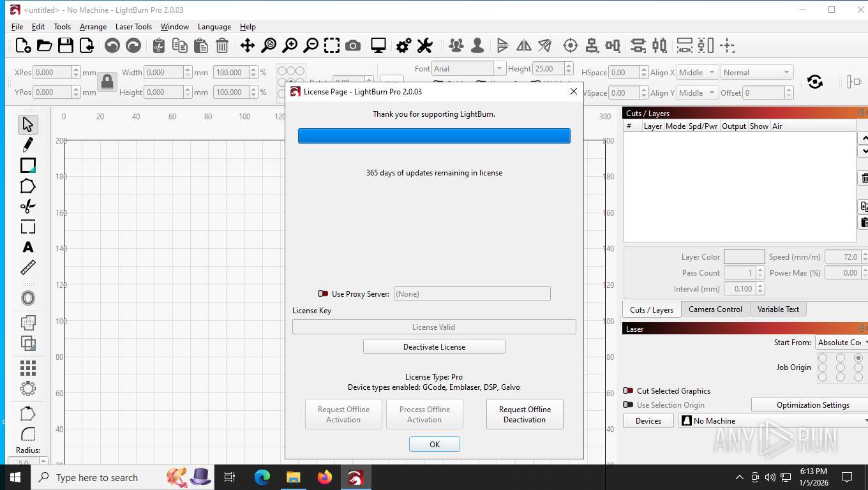Screen dimensions: 868x490
Task: Open the Laser Tools menu
Action: point(133,27)
